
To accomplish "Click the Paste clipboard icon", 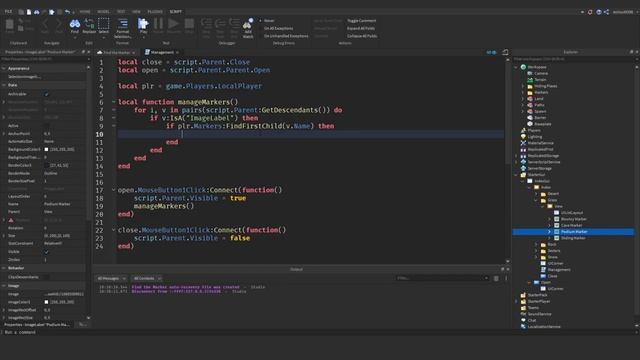I will pyautogui.click(x=9, y=24).
